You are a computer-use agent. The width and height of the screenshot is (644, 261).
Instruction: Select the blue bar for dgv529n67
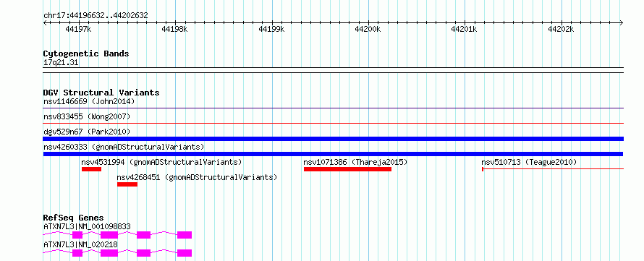click(x=334, y=139)
